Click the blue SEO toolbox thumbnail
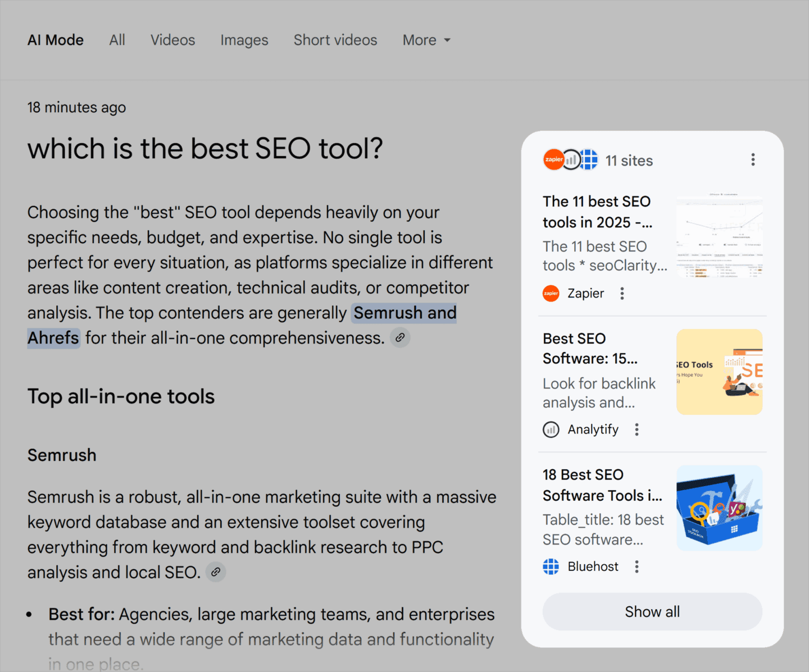This screenshot has height=672, width=809. [x=719, y=508]
